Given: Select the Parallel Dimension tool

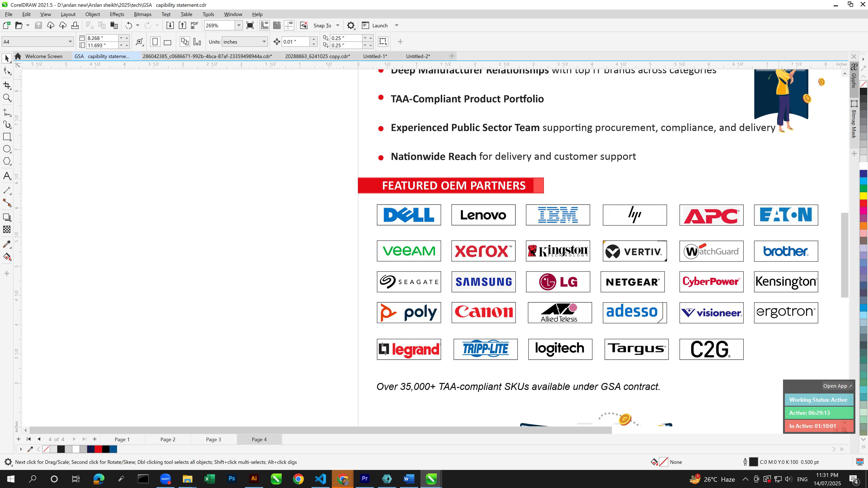Looking at the screenshot, I should (7, 190).
